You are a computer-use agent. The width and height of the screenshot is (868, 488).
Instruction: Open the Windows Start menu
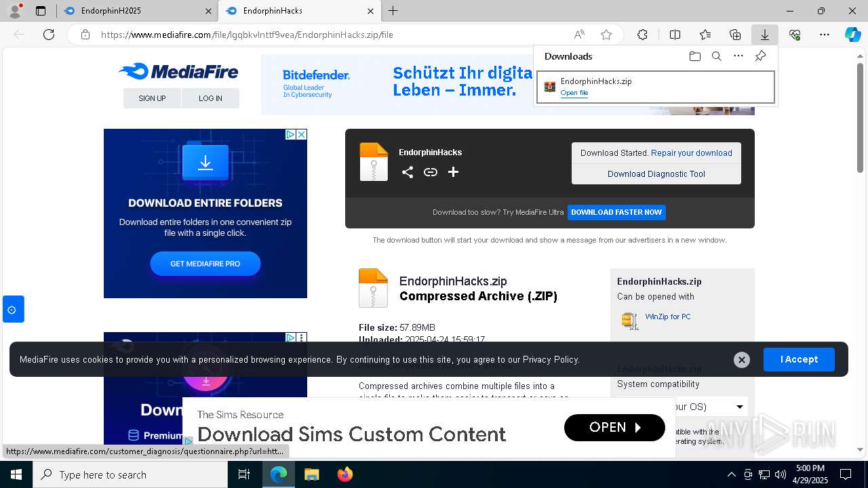coord(16,474)
